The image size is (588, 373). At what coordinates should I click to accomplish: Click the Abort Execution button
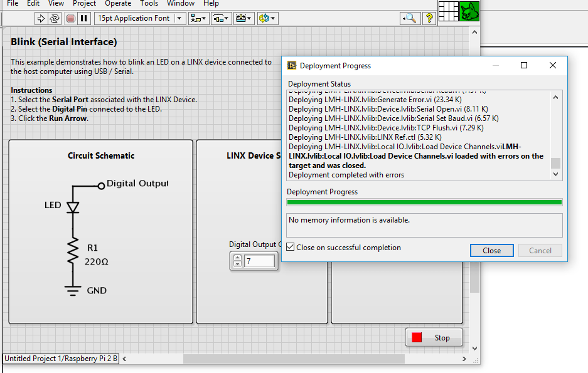pos(69,18)
